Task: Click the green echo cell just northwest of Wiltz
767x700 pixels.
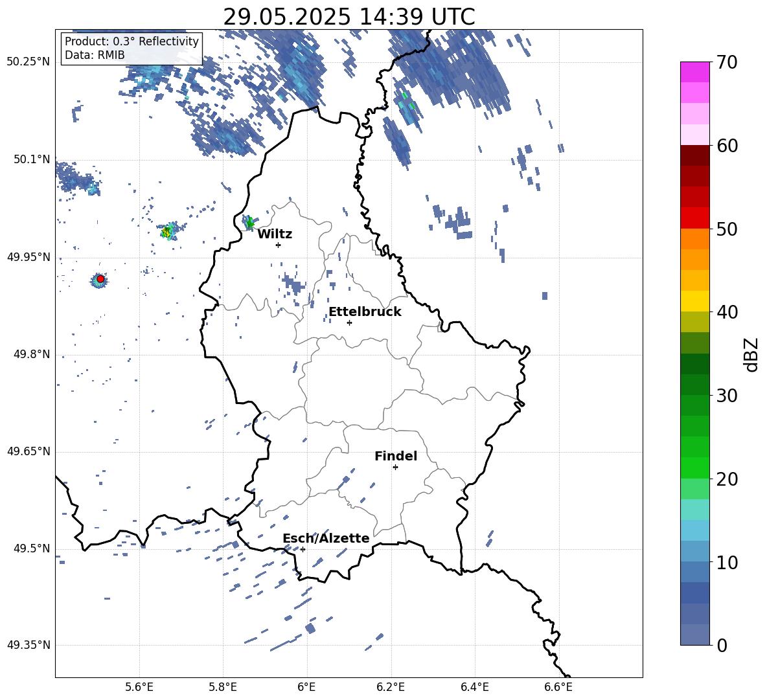Action: click(249, 223)
